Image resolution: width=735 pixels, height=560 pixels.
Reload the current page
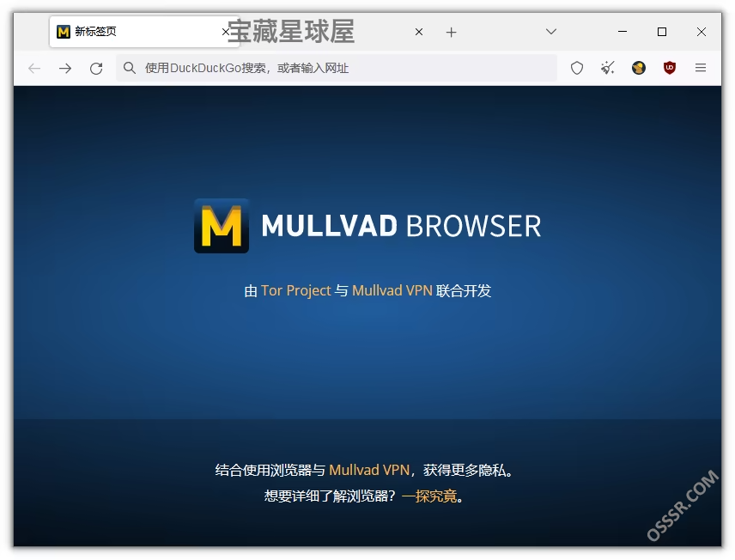[x=96, y=69]
